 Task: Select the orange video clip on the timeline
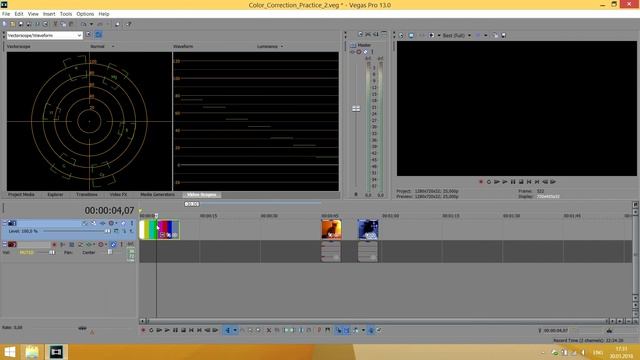coord(331,229)
